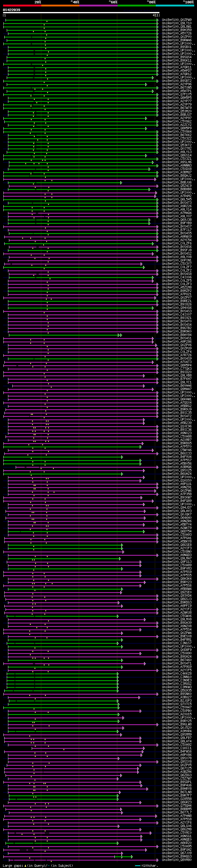Click the 411 query length marker
Screen dimensions: 197x868
pos(155,15)
